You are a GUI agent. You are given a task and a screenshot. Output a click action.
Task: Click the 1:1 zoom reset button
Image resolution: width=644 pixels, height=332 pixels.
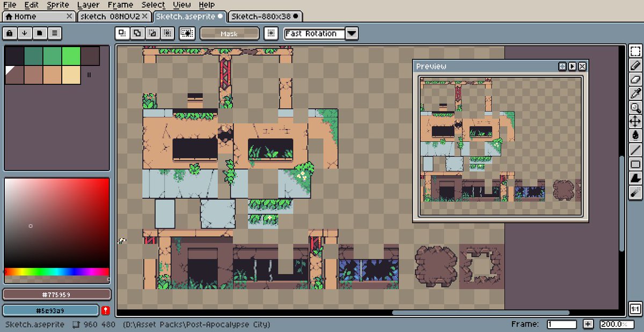[635, 309]
